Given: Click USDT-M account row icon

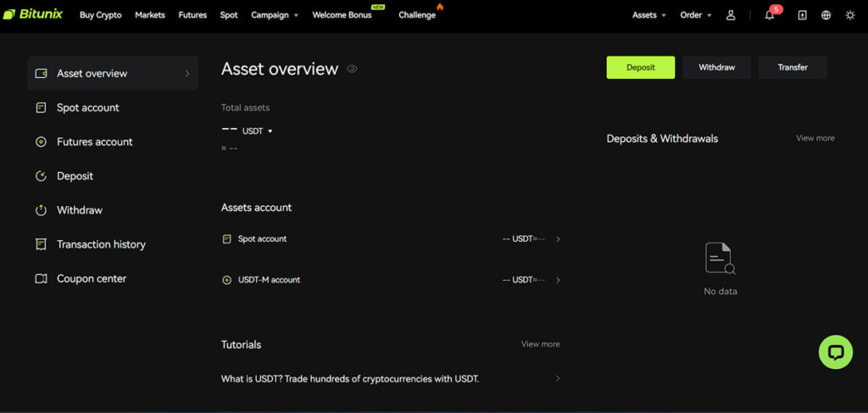Looking at the screenshot, I should [226, 280].
